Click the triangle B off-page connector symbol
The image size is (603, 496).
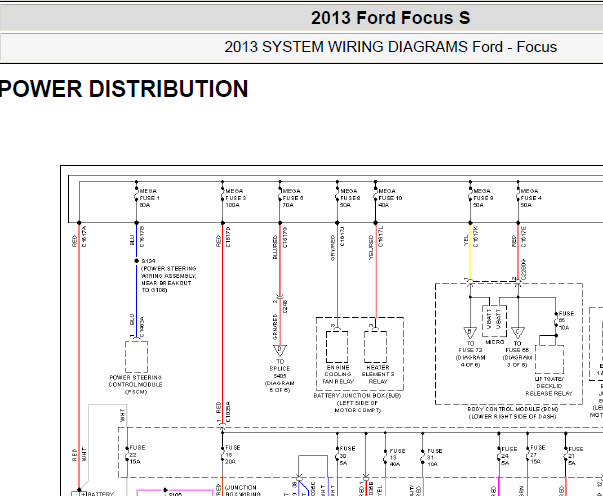[x=470, y=333]
